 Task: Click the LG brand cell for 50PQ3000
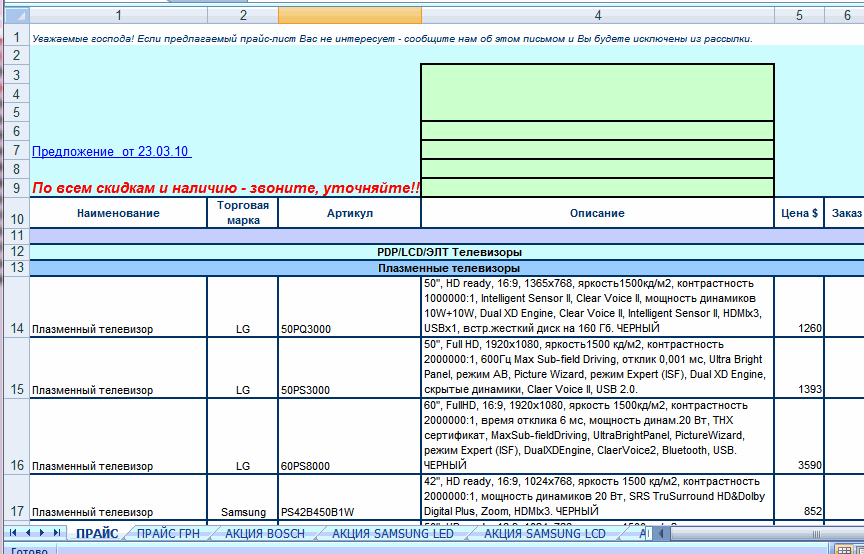coord(243,307)
